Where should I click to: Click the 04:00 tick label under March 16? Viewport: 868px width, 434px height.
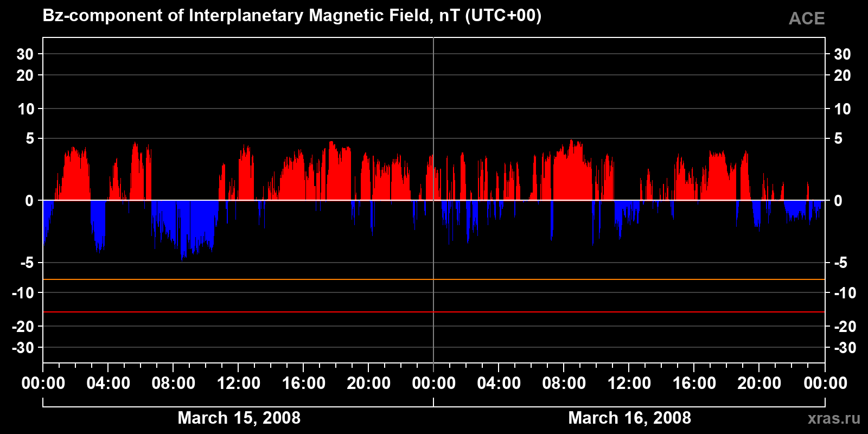[499, 384]
